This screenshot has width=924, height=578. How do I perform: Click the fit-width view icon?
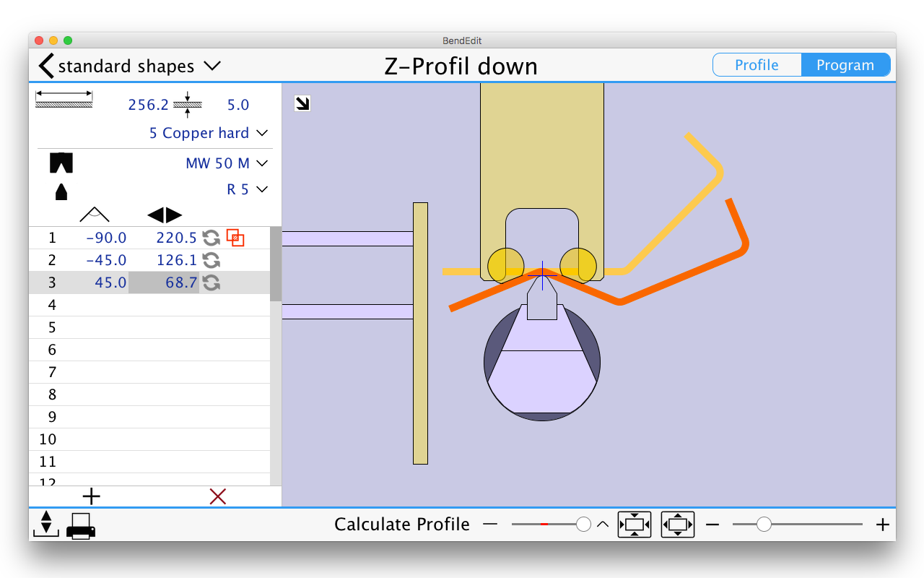(x=677, y=525)
